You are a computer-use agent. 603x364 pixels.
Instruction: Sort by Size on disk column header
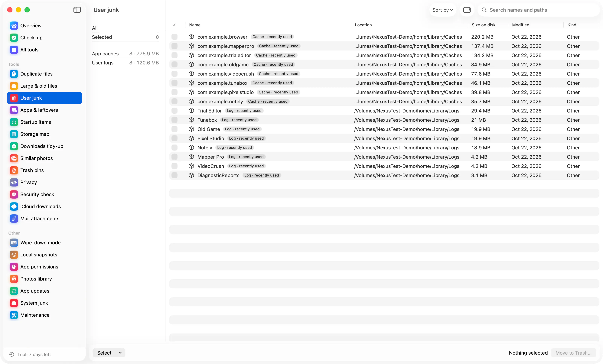tap(483, 25)
